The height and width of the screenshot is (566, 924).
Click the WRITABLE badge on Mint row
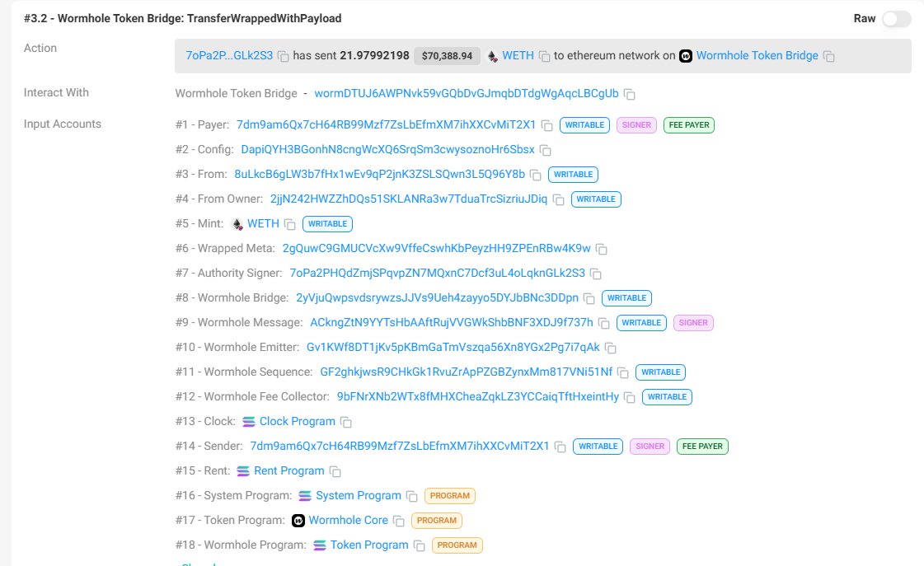pos(327,224)
